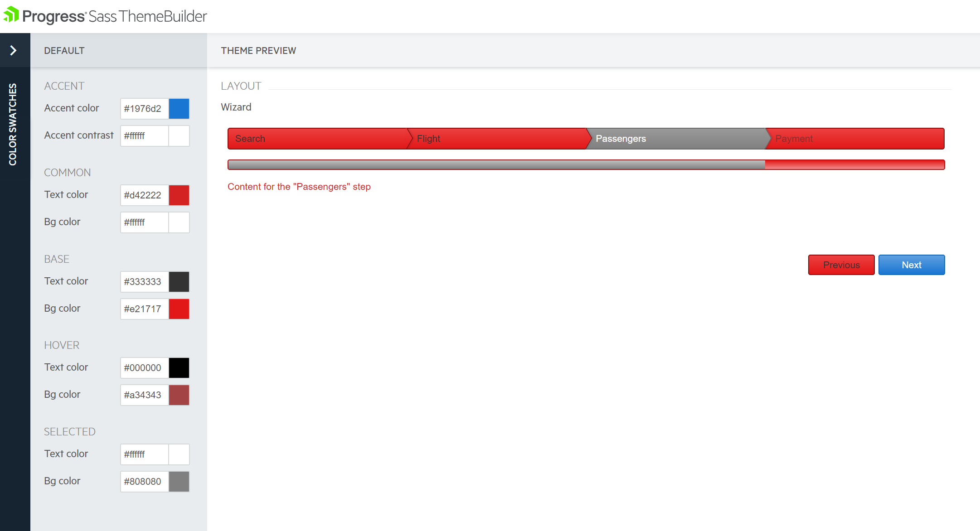Open the Selected Bg color gray swatch
Viewport: 980px width, 531px height.
tap(179, 482)
